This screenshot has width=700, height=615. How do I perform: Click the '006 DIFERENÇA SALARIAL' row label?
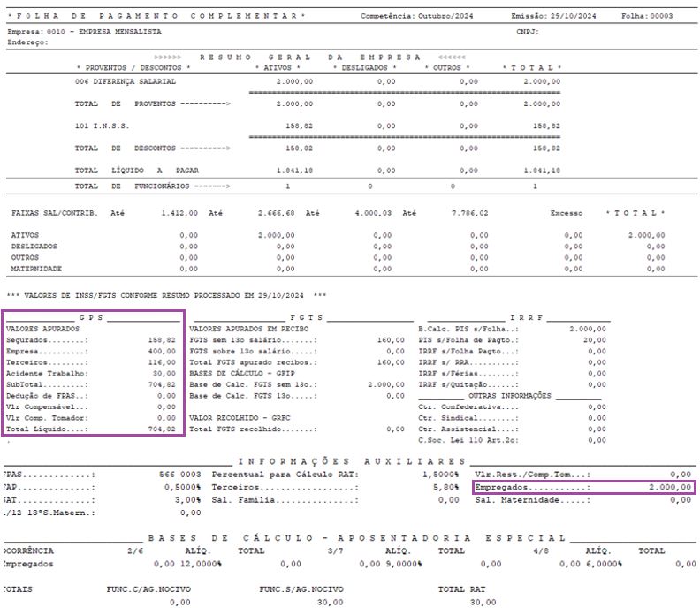coord(125,81)
